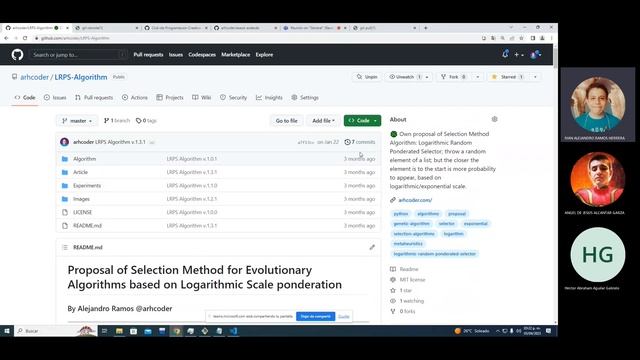The width and height of the screenshot is (640, 360).
Task: Open the 7 commits history link
Action: point(360,142)
